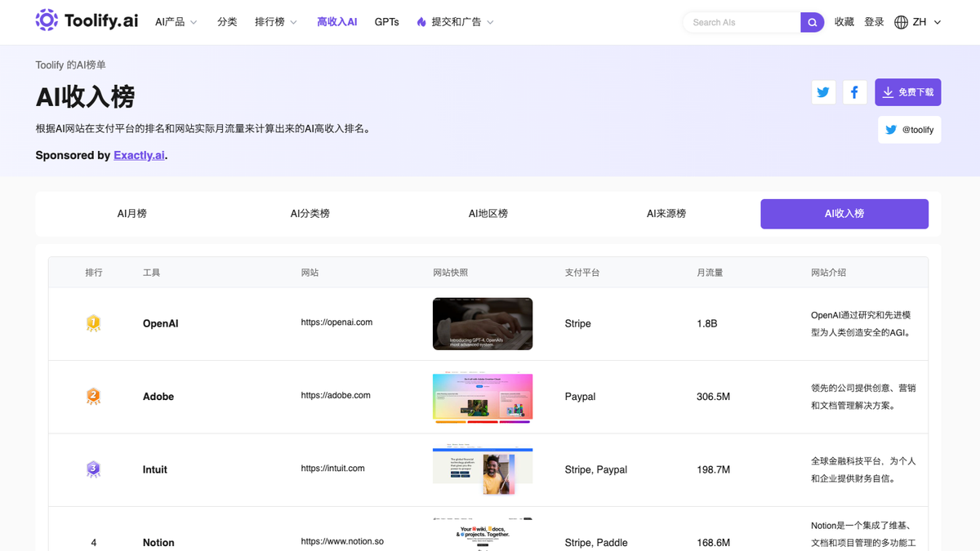Click Adobe's 306.5M traffic value
This screenshot has width=980, height=551.
tap(713, 397)
